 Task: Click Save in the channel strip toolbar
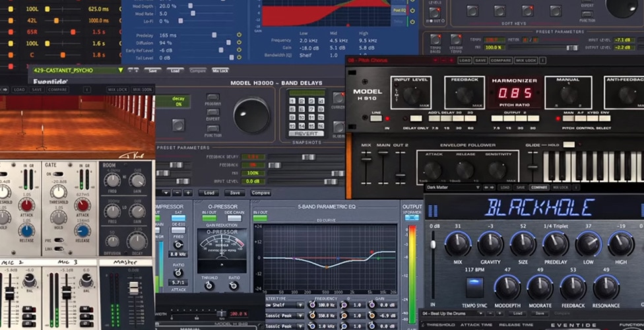pyautogui.click(x=234, y=193)
